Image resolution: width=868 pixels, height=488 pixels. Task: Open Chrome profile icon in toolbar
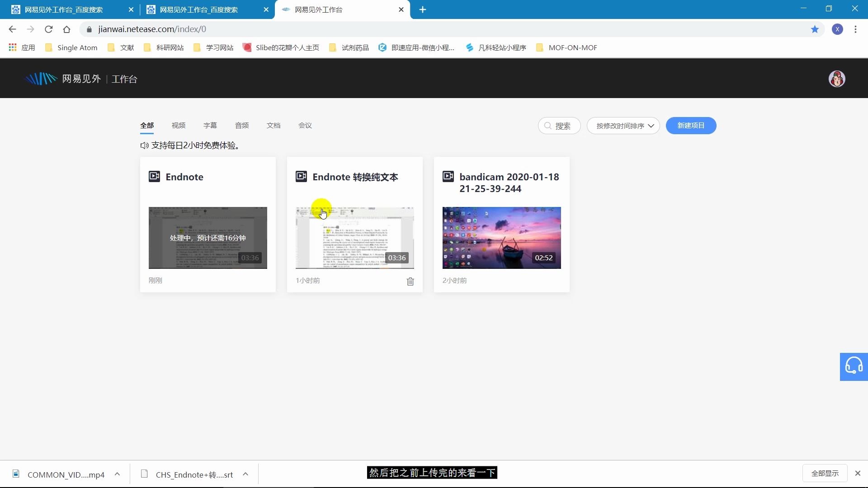(x=837, y=29)
